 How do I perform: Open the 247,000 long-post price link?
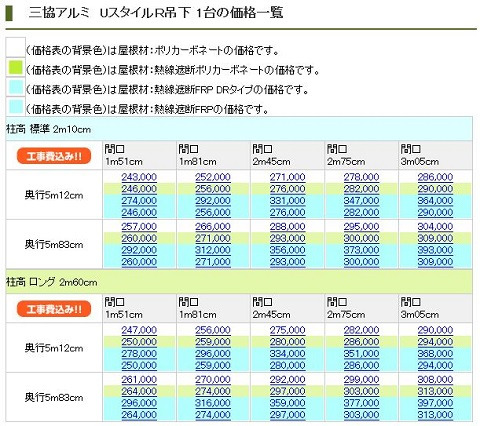click(x=139, y=330)
